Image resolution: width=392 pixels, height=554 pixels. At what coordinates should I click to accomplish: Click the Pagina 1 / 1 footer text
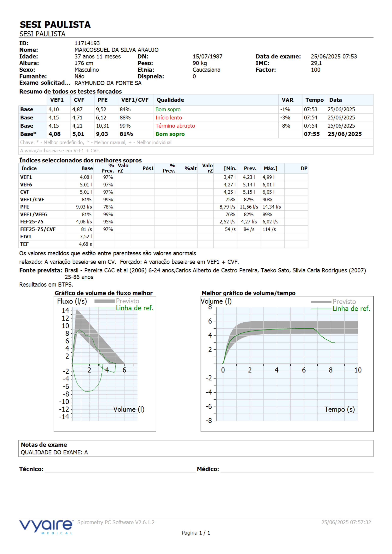tap(196, 533)
